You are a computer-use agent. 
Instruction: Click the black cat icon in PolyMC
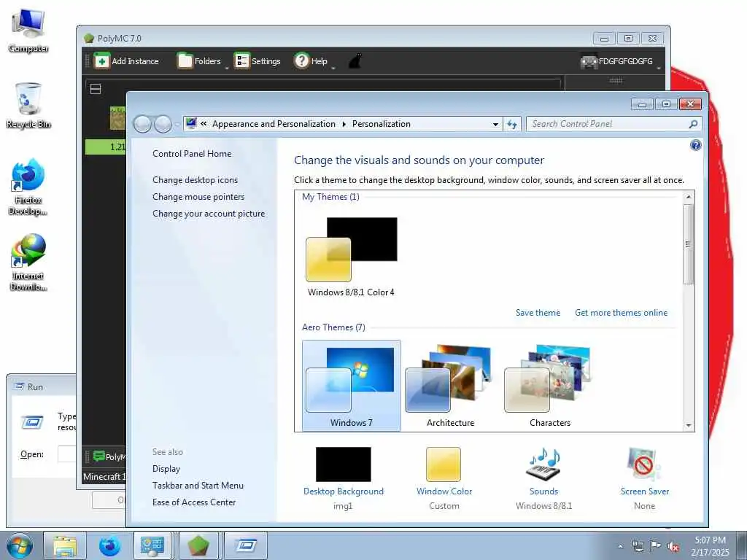pos(355,61)
